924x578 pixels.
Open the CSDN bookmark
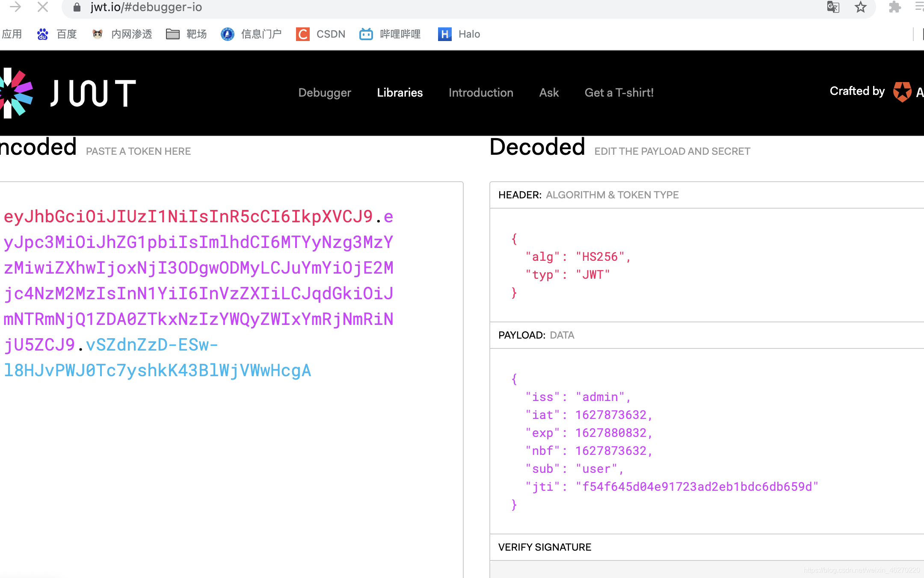(x=320, y=34)
